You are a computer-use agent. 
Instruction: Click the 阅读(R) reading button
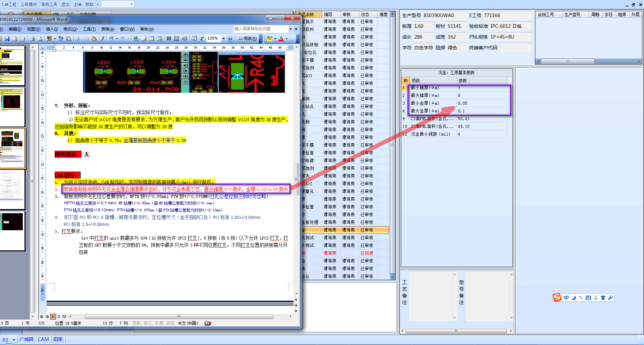click(248, 39)
